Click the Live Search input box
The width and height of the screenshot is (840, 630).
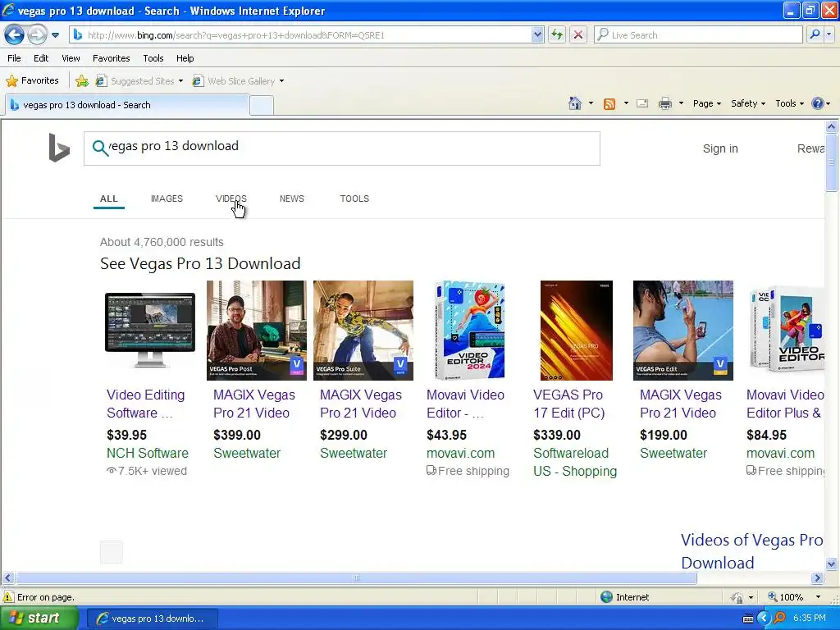coord(698,35)
